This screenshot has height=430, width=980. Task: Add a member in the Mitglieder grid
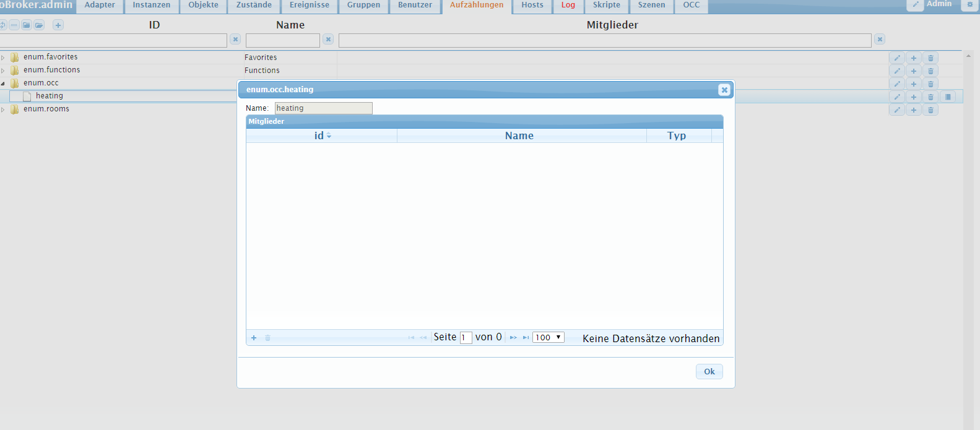coord(254,338)
